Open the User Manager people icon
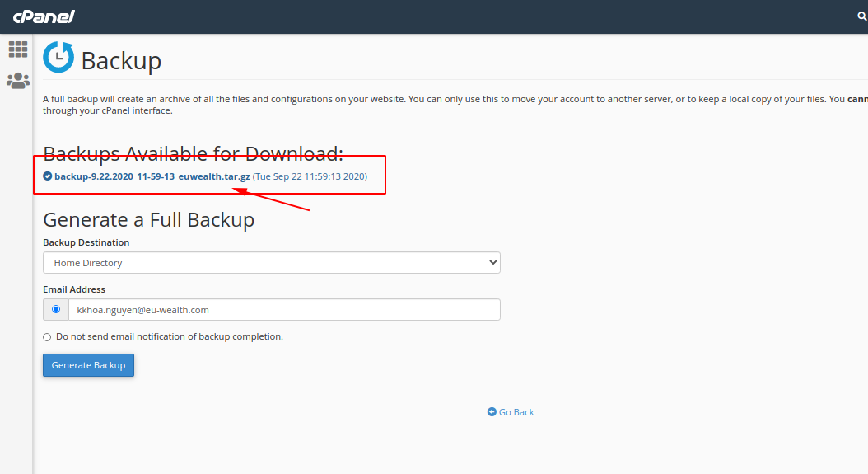 pos(18,81)
